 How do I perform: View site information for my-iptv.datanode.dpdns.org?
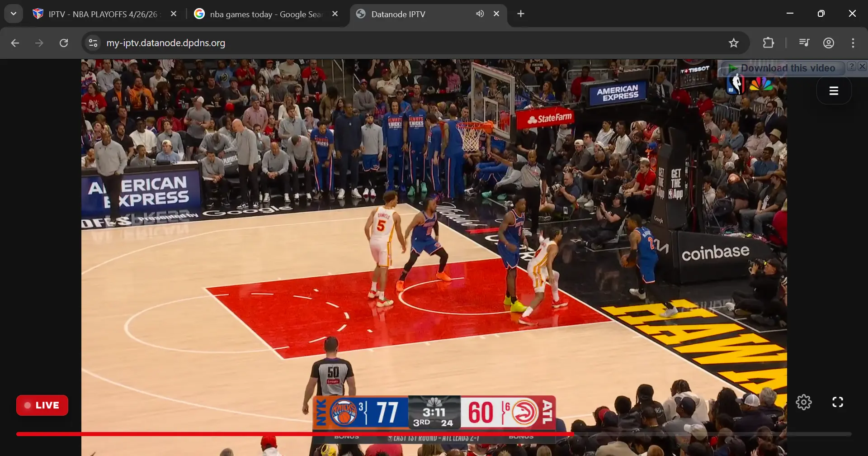(93, 43)
